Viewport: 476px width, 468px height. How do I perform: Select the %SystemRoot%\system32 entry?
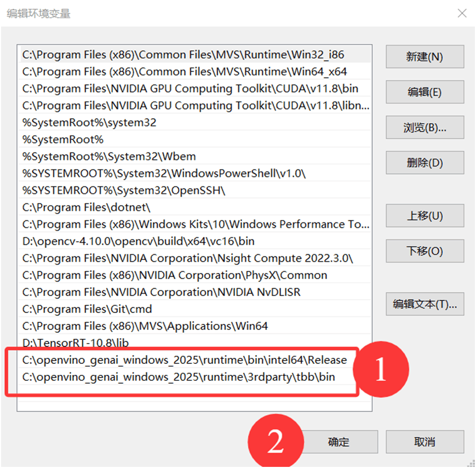[x=194, y=123]
